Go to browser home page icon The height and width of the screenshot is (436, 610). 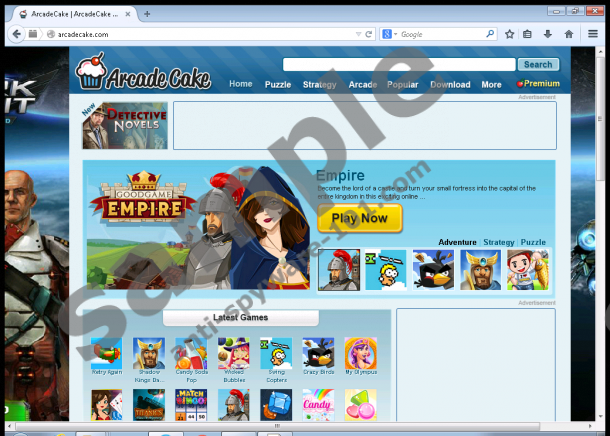click(568, 34)
